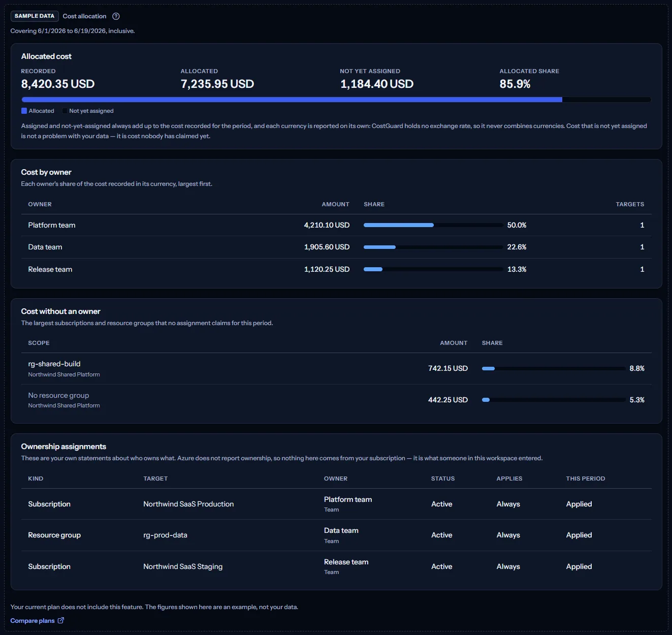Select Release team in Cost by owner
The image size is (672, 635).
click(x=50, y=269)
